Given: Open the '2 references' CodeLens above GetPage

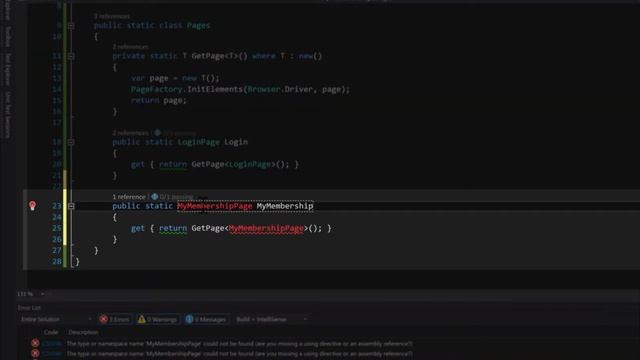Looking at the screenshot, I should click(130, 47).
